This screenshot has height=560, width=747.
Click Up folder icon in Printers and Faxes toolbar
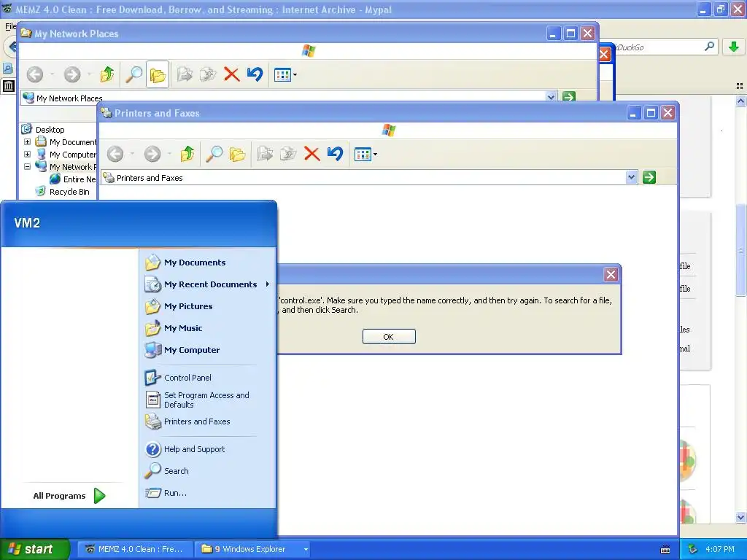[x=187, y=154]
